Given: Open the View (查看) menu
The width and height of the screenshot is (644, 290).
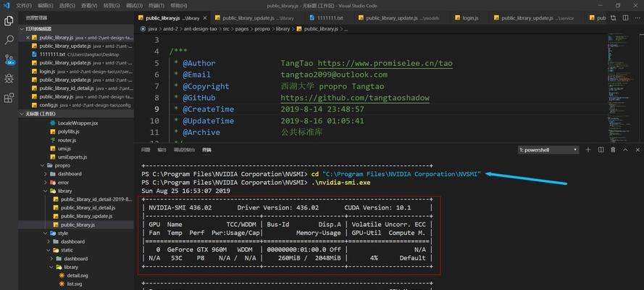Looking at the screenshot, I should click(x=89, y=6).
